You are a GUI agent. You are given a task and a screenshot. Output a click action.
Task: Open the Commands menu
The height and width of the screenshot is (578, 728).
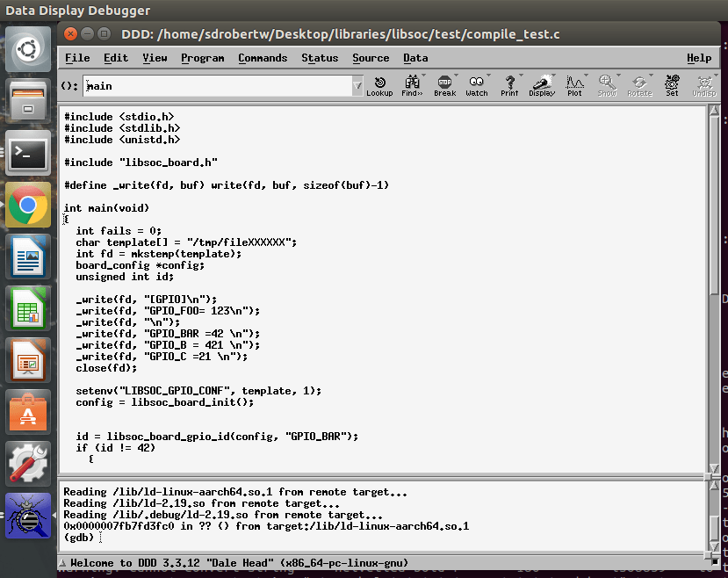(263, 58)
